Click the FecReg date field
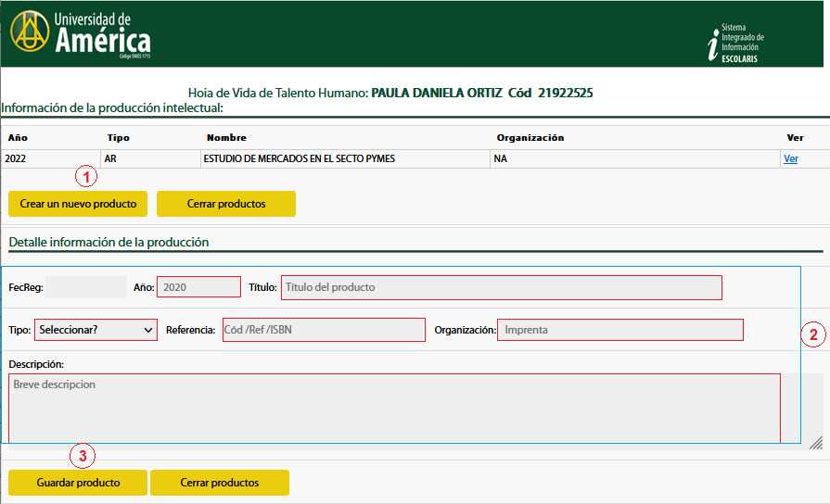 click(x=85, y=287)
